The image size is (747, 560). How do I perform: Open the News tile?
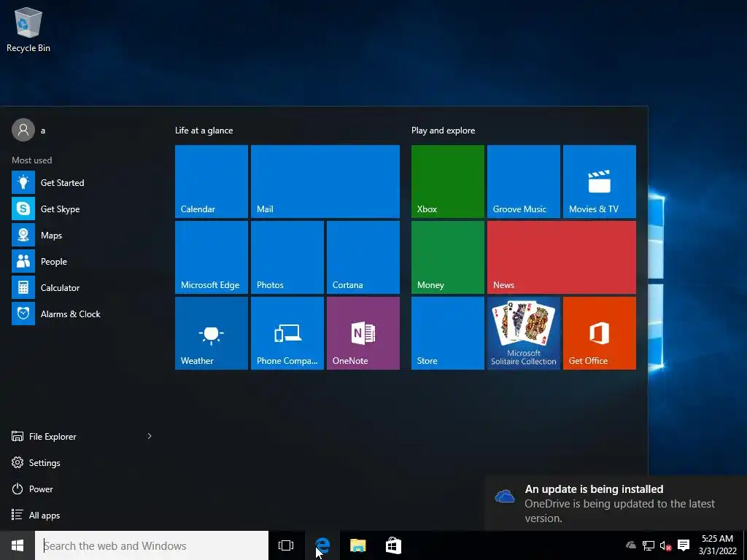(562, 257)
